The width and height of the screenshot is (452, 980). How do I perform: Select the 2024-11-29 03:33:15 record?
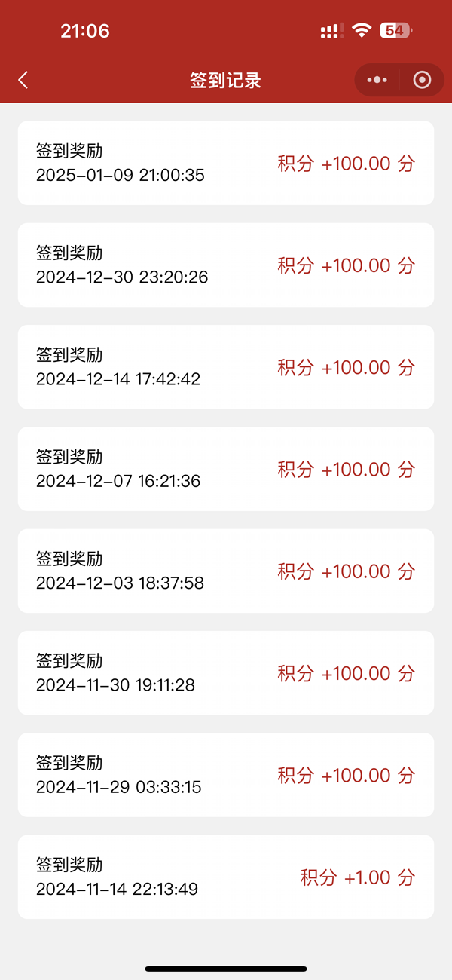tap(226, 775)
